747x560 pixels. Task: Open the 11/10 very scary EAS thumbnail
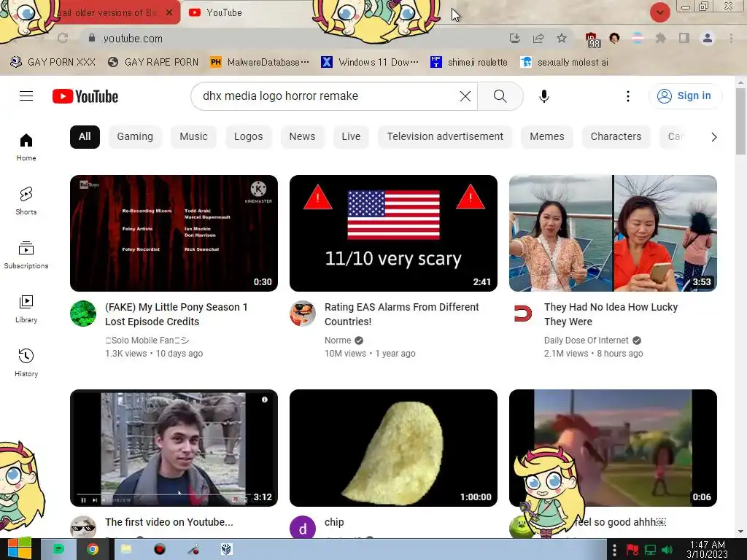pos(393,233)
